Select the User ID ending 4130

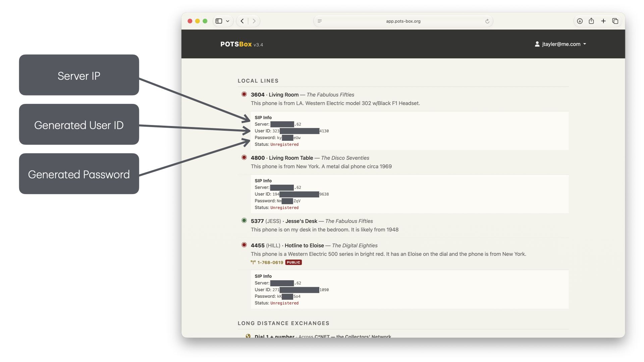[x=301, y=131]
